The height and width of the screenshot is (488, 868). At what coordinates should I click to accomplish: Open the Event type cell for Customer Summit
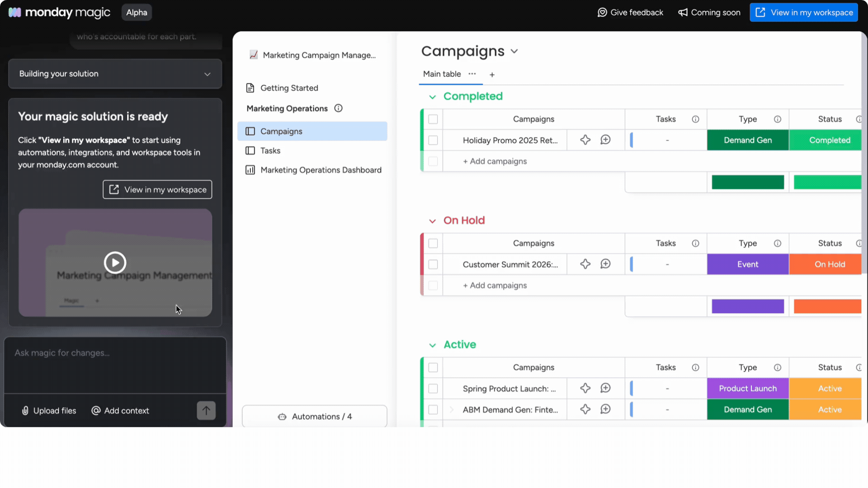click(x=748, y=264)
